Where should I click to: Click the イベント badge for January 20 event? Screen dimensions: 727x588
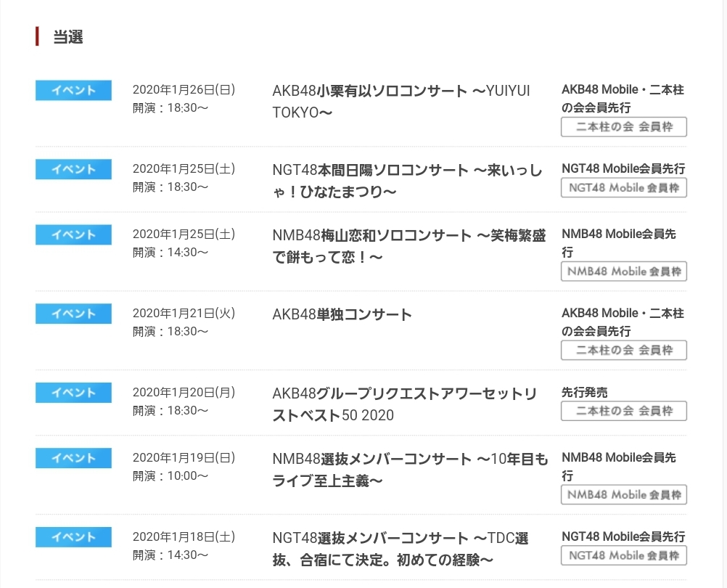pyautogui.click(x=73, y=393)
